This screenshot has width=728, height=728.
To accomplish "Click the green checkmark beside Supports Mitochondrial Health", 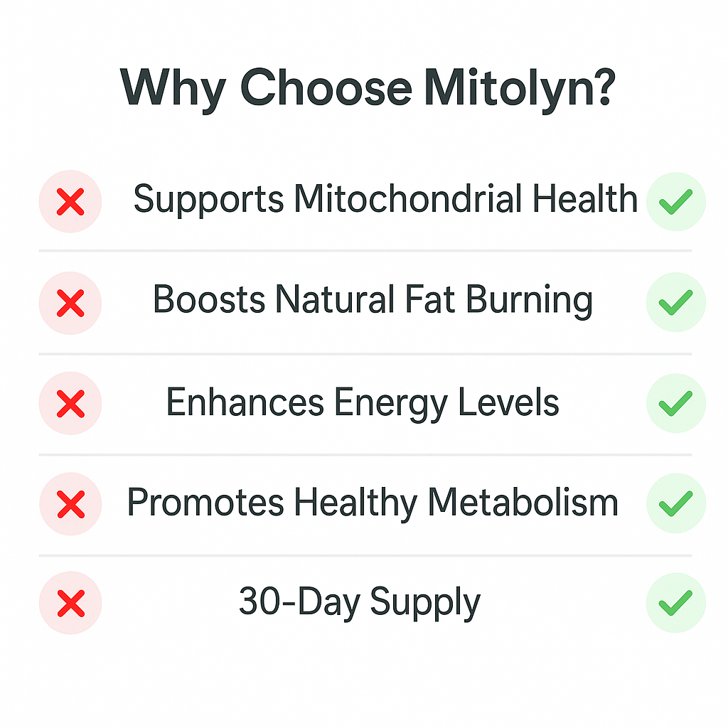I will tap(676, 201).
